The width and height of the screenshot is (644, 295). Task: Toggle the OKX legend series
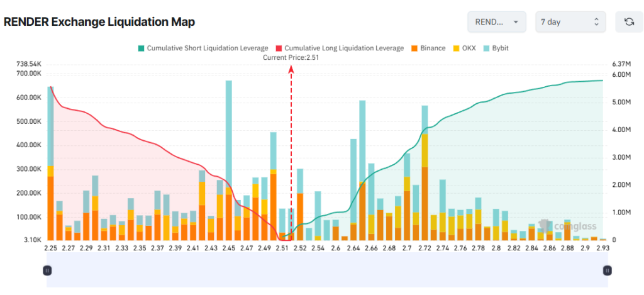[x=464, y=48]
